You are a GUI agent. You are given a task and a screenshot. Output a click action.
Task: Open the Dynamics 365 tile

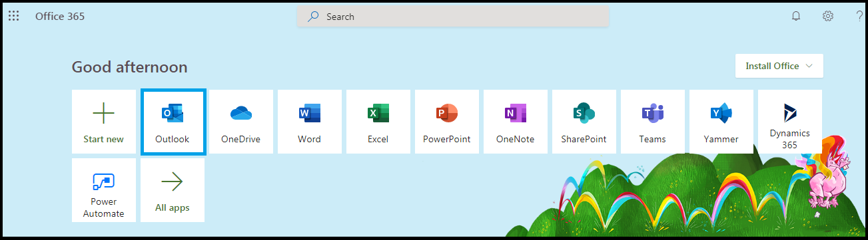[790, 122]
